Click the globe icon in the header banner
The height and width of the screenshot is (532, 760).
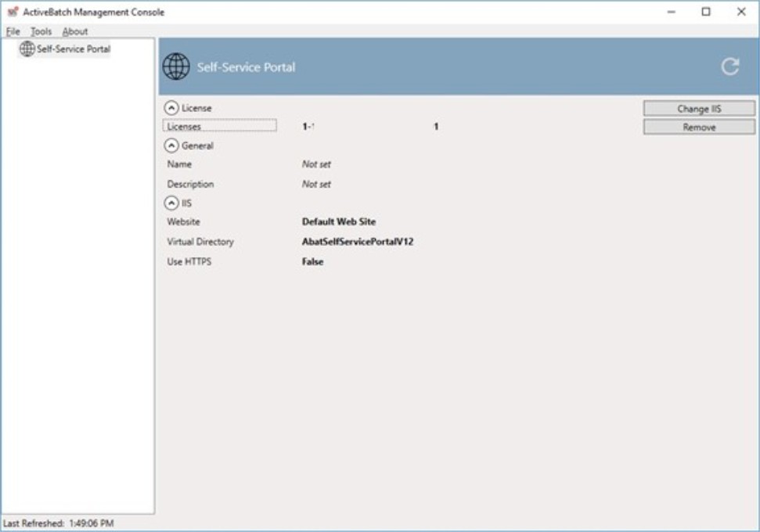pos(176,66)
